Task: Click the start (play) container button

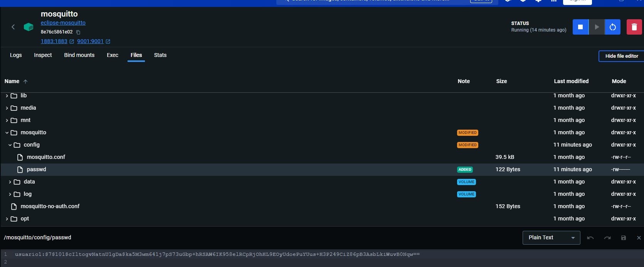Action: (597, 27)
